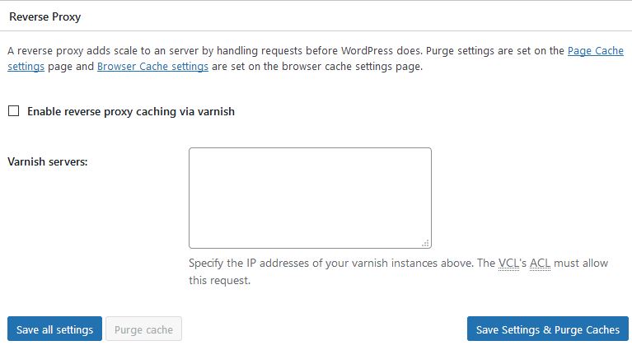Image resolution: width=632 pixels, height=364 pixels.
Task: Open the Browser Cache settings link
Action: (x=152, y=67)
